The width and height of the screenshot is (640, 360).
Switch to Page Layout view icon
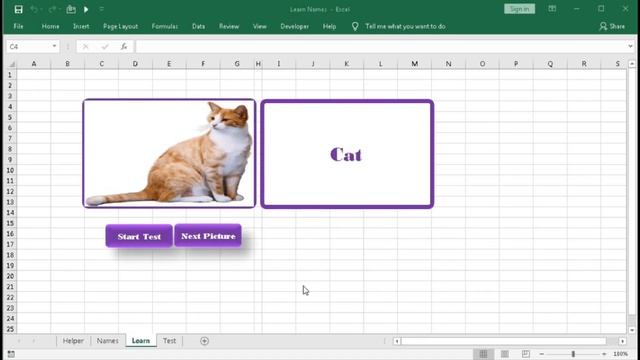pyautogui.click(x=504, y=354)
